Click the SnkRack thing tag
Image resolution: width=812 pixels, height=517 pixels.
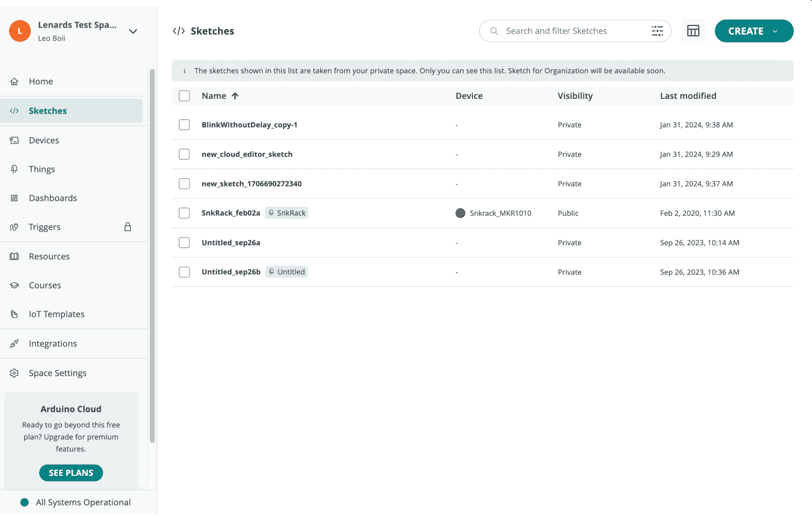click(287, 213)
